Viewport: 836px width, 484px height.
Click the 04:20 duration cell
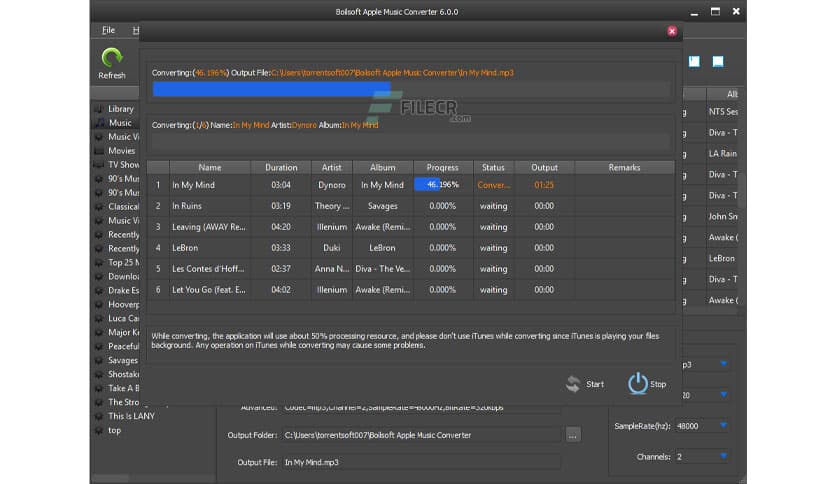pos(281,227)
